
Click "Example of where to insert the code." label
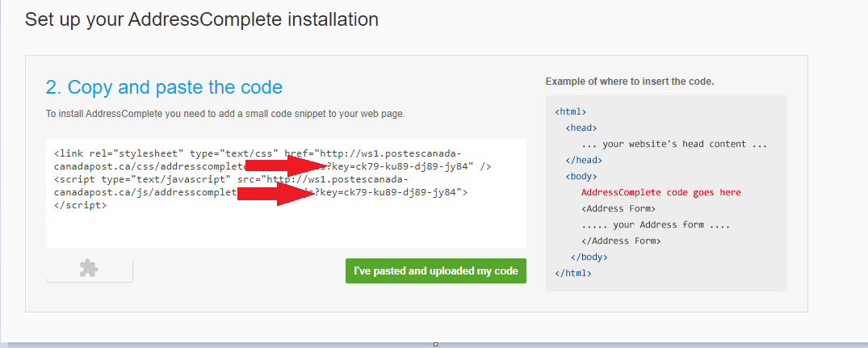coord(630,82)
